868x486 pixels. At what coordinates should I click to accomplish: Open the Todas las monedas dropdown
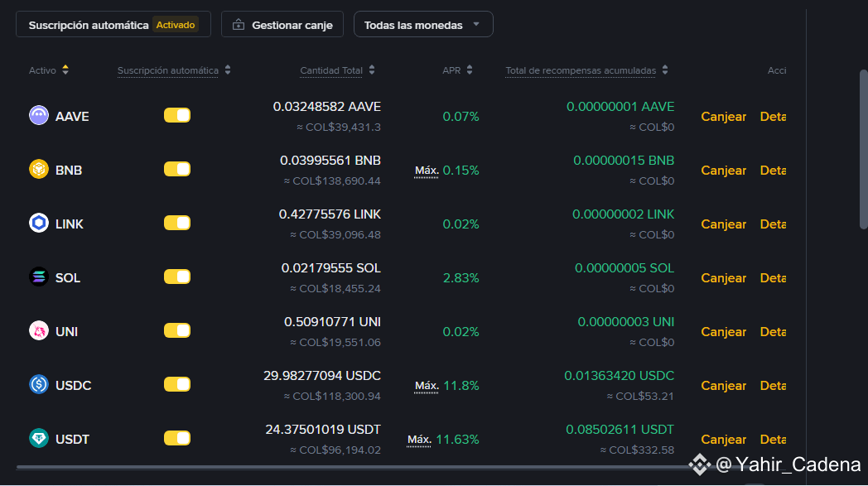pyautogui.click(x=423, y=24)
